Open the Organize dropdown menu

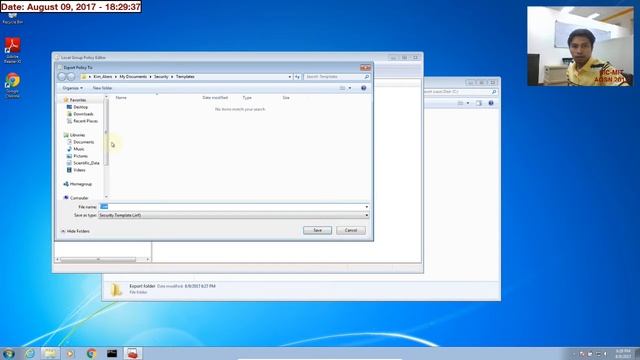point(72,88)
